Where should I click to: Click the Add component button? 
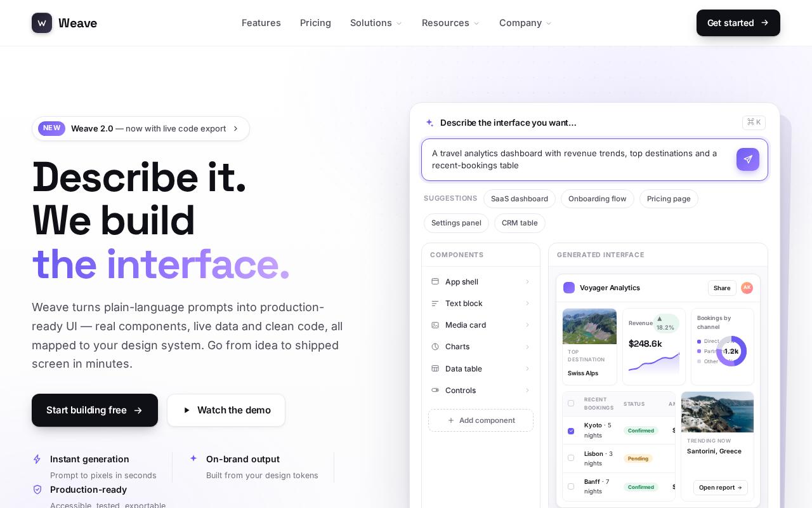(481, 420)
